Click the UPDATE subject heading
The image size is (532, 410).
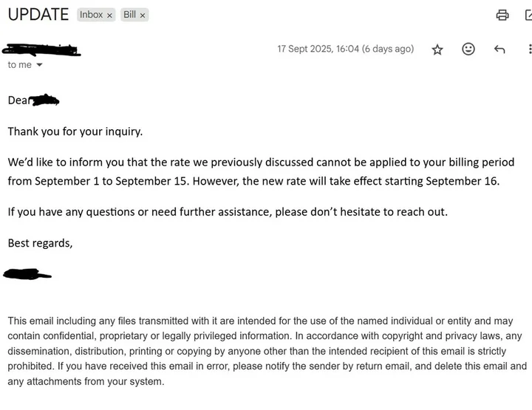(38, 15)
